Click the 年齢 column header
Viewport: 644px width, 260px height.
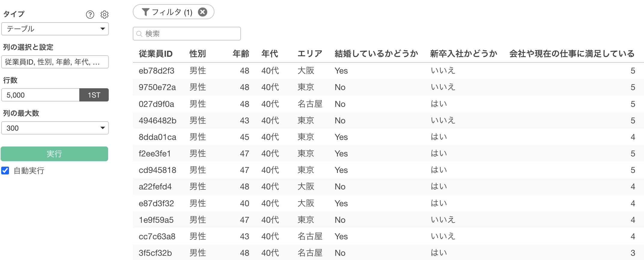pos(241,54)
